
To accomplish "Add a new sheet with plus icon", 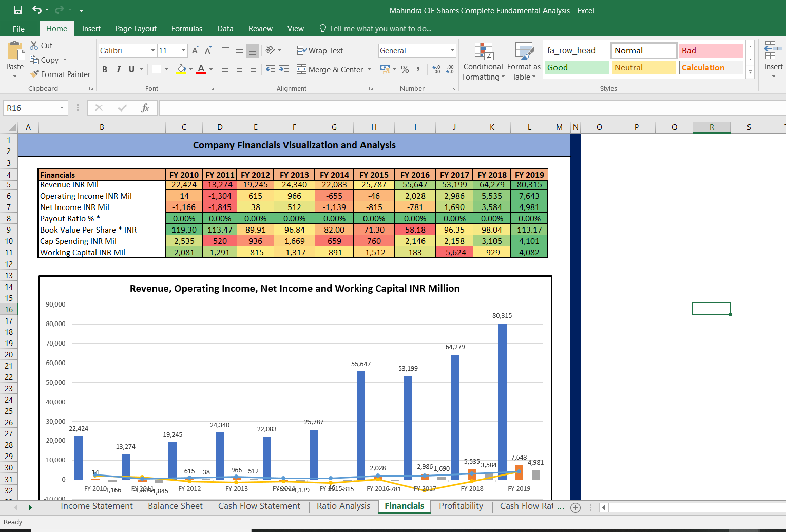I will (576, 507).
